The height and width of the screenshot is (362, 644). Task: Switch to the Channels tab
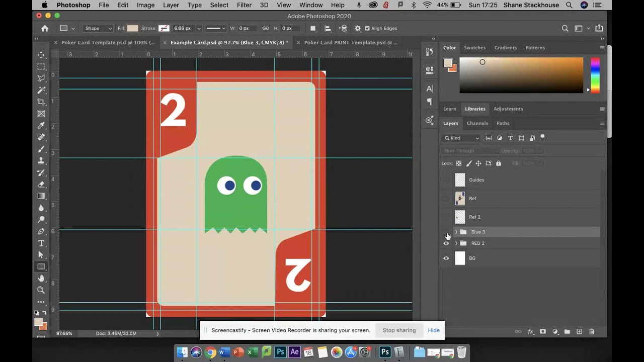pyautogui.click(x=477, y=123)
